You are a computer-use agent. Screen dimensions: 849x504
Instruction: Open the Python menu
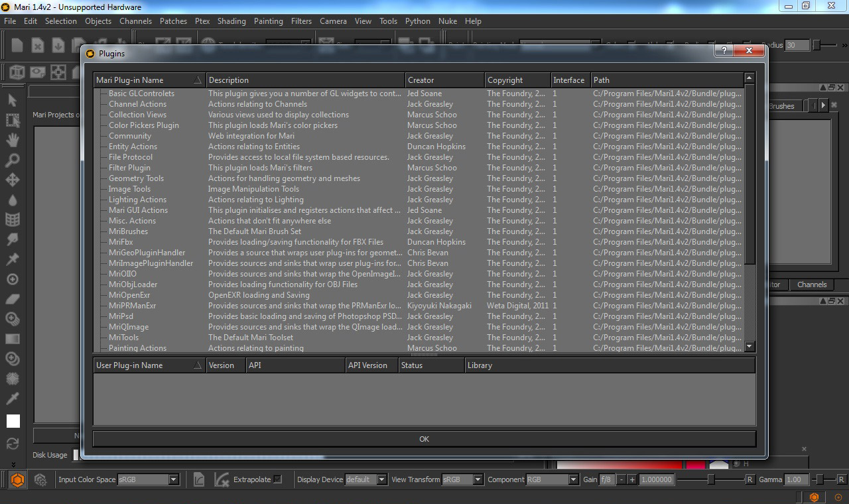[418, 21]
